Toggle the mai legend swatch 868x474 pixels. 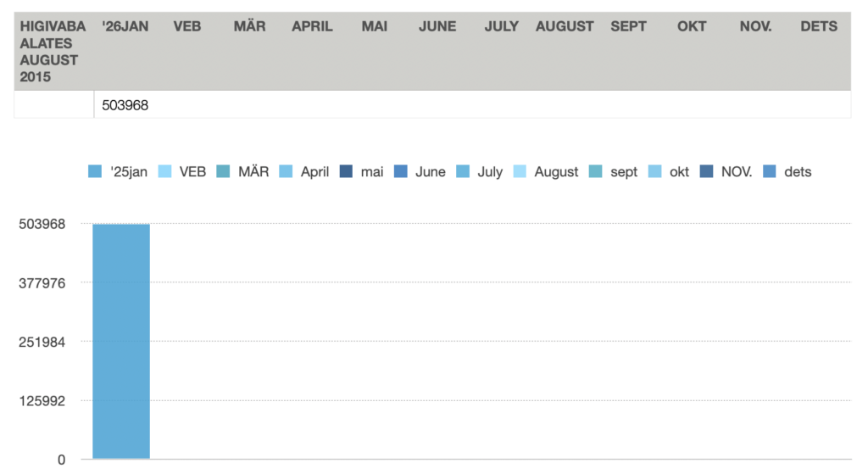pyautogui.click(x=346, y=172)
